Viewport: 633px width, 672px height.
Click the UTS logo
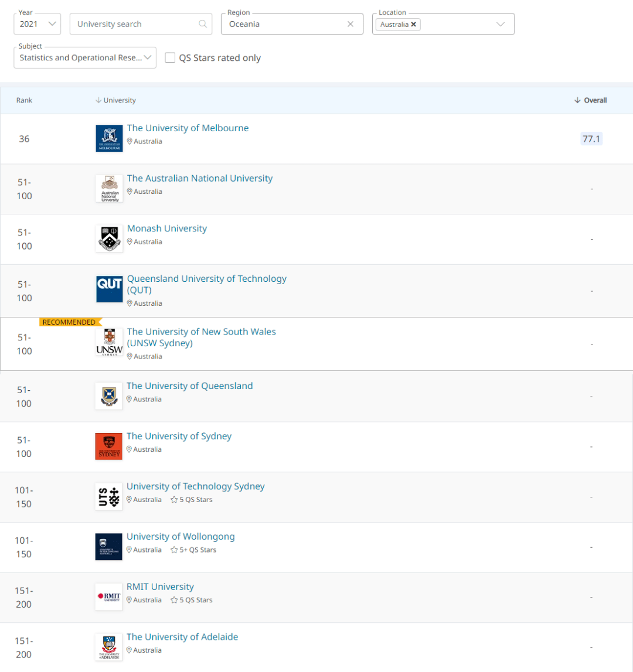(x=108, y=496)
